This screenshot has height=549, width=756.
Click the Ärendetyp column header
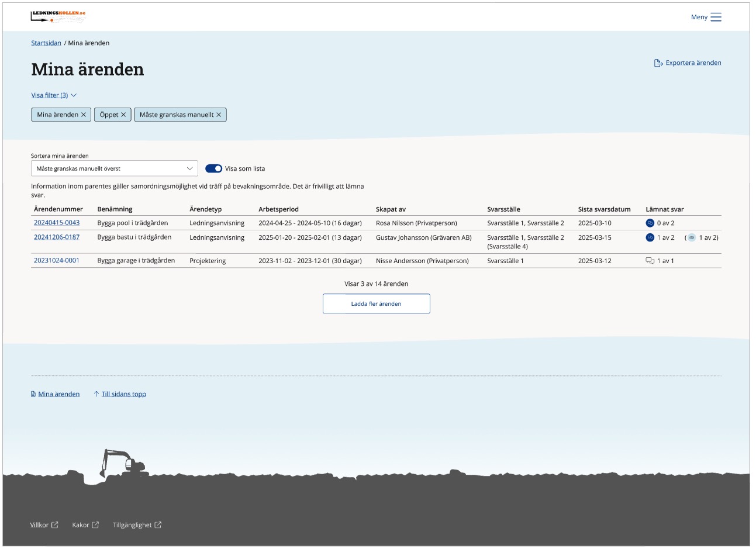[206, 209]
